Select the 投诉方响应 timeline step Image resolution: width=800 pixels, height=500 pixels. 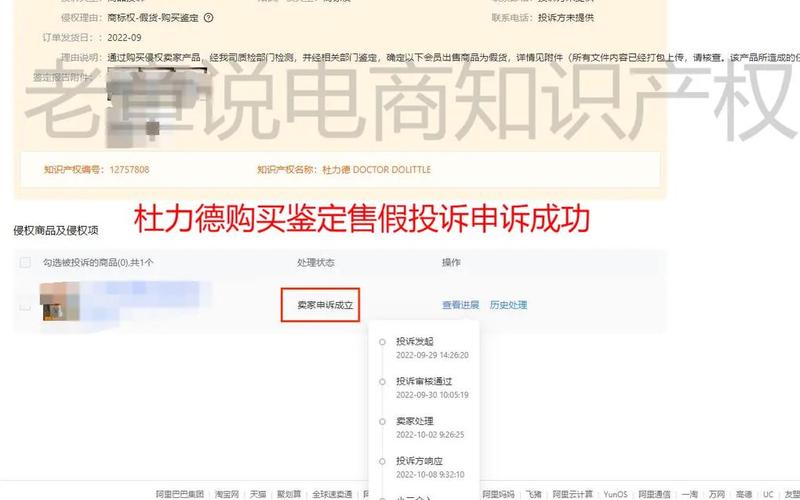pyautogui.click(x=419, y=461)
